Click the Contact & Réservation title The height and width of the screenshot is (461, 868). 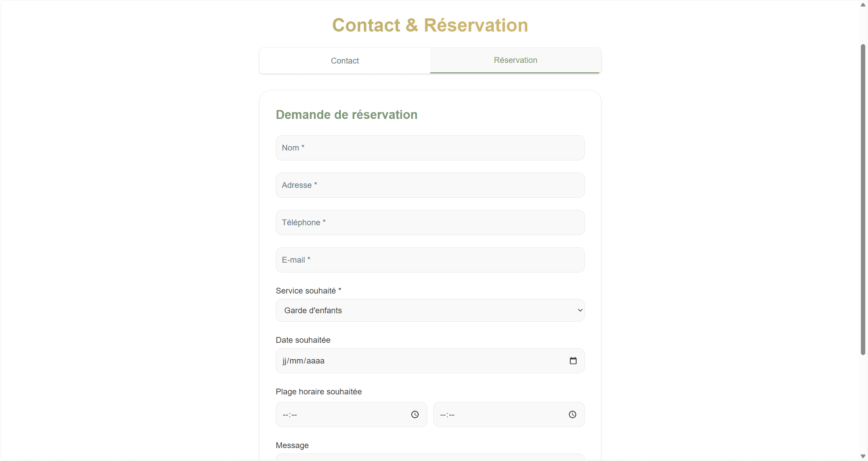point(430,25)
